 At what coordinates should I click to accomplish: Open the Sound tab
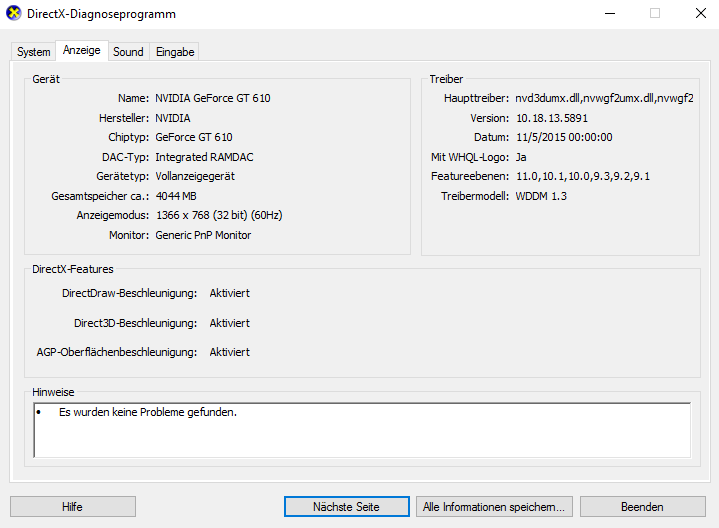tap(128, 52)
